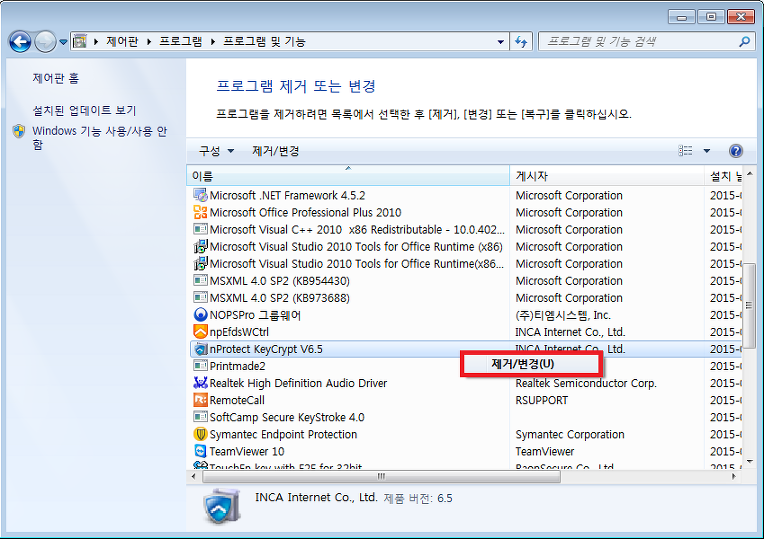Open Windows 기능 사용/사용 안 함 link
Viewport: 764px width, 539px height.
tap(99, 137)
